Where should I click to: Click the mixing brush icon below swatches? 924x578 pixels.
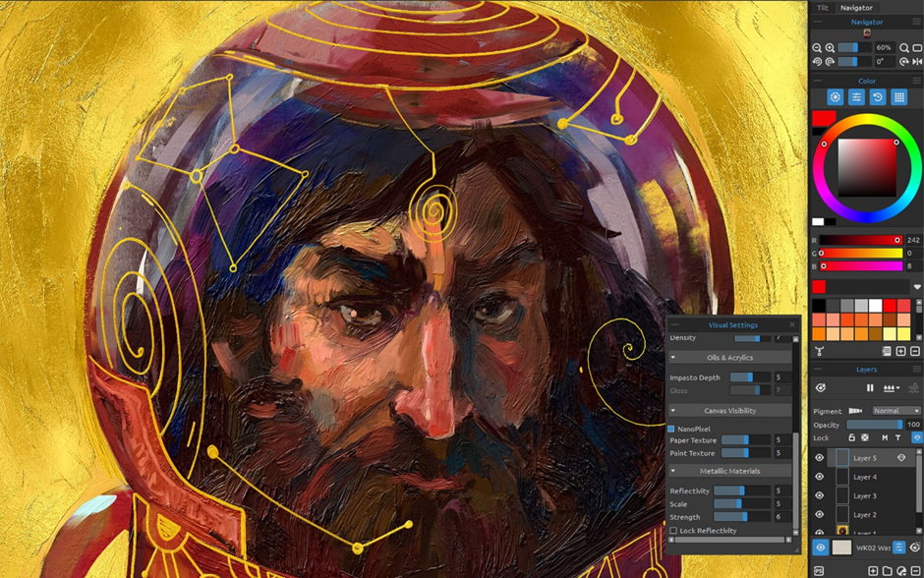(x=819, y=351)
